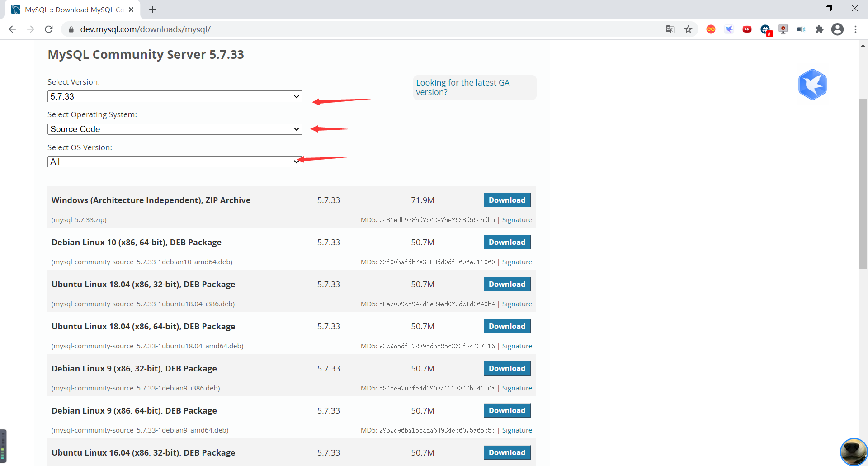
Task: Open the red YouTube extension
Action: coord(747,29)
